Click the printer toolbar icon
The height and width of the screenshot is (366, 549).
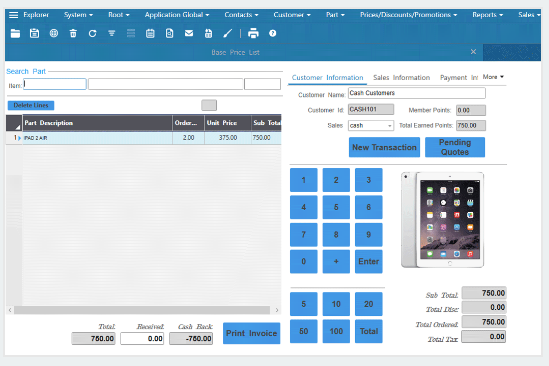[253, 34]
